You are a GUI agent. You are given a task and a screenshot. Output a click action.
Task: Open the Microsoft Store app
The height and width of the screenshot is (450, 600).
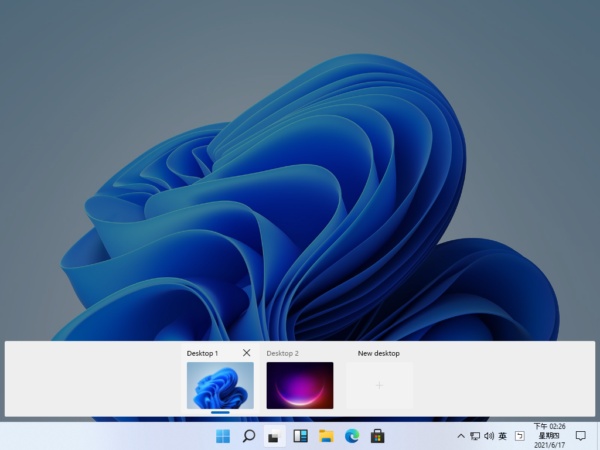click(377, 436)
